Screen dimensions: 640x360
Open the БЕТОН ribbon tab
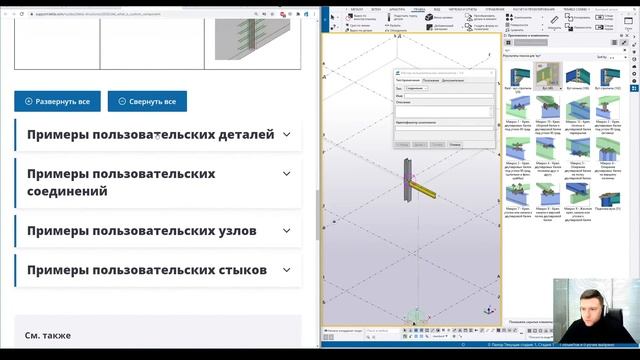pyautogui.click(x=376, y=9)
